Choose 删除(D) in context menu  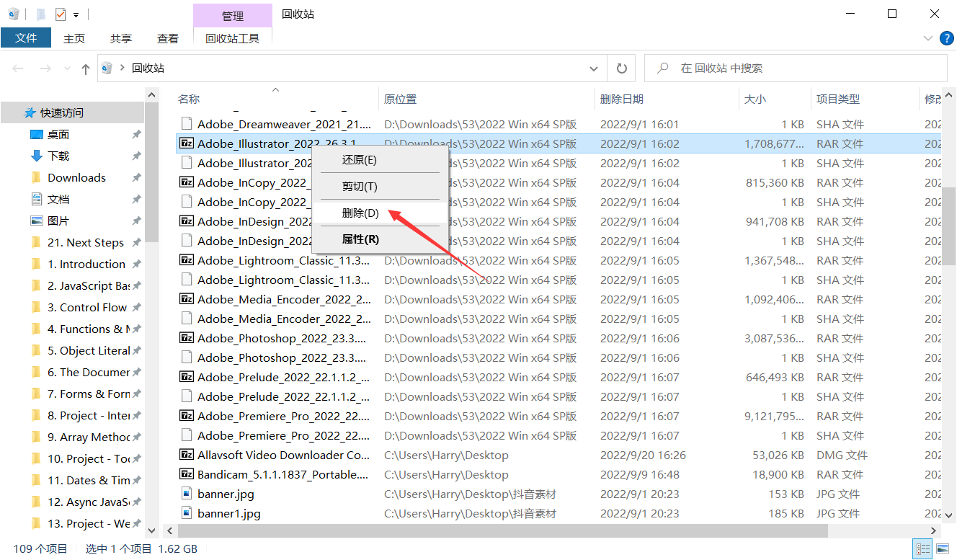pos(380,213)
